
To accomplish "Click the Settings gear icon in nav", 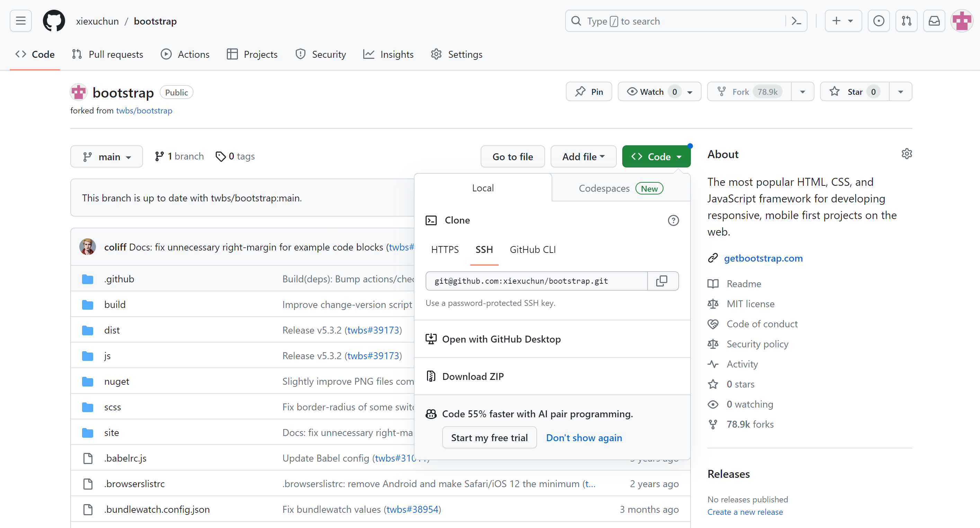I will pyautogui.click(x=437, y=55).
